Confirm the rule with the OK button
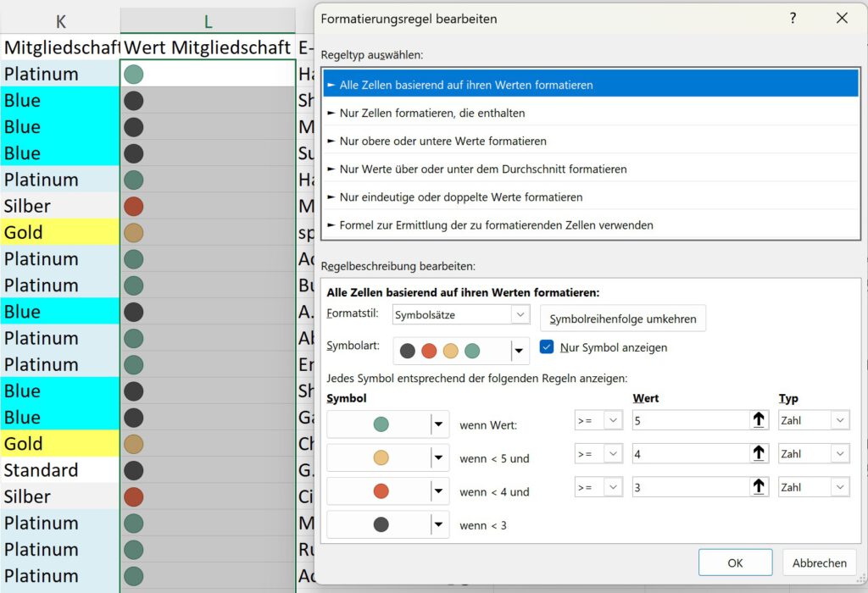Image resolution: width=868 pixels, height=593 pixels. pyautogui.click(x=735, y=563)
